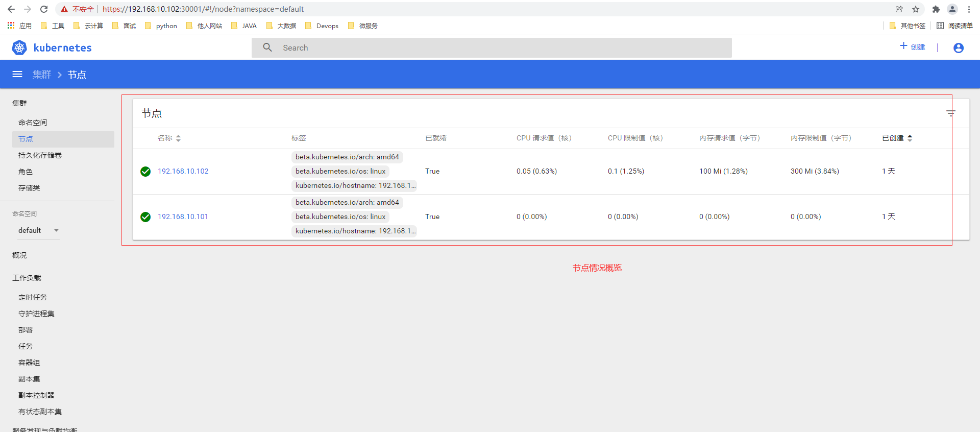Open 工作负载 workloads heading in sidebar
The image size is (980, 432).
[27, 278]
